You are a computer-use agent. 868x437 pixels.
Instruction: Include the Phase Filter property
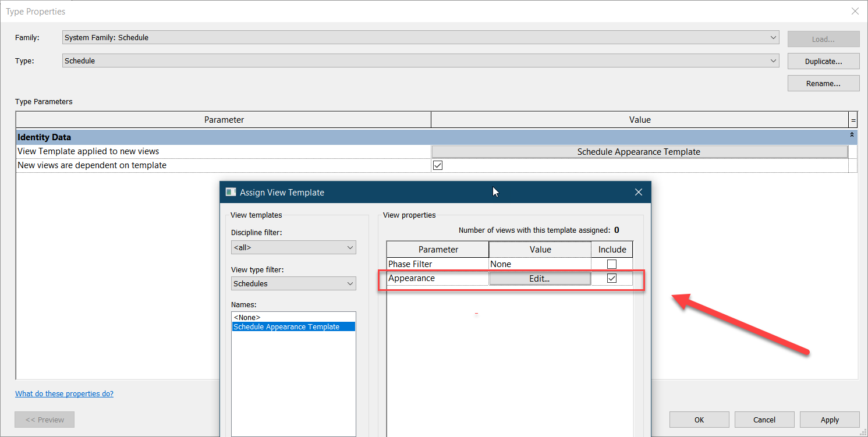(611, 264)
